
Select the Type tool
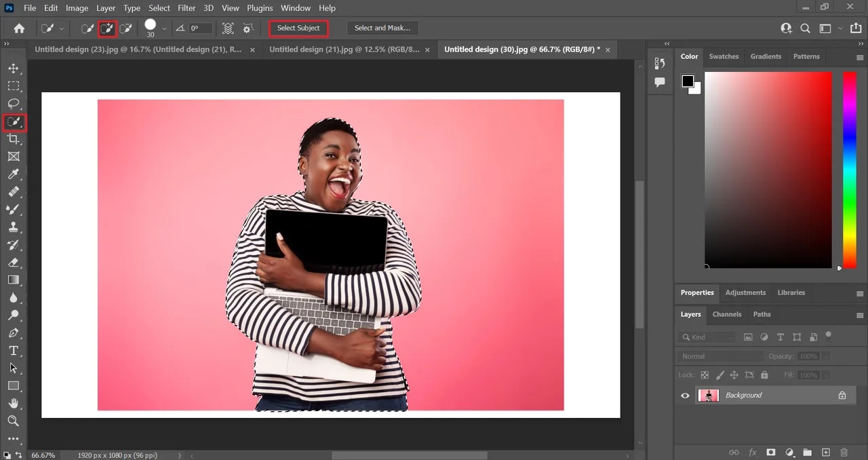[x=14, y=351]
